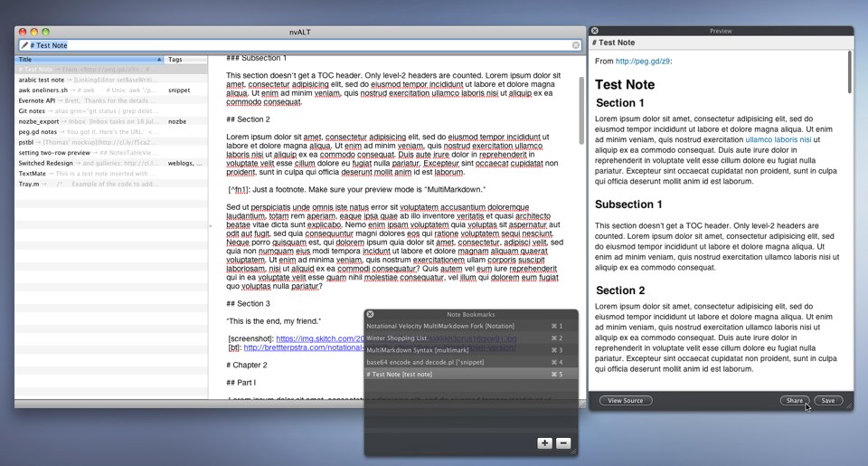The height and width of the screenshot is (466, 868).
Task: Sort notes by the Title column header
Action: click(86, 60)
